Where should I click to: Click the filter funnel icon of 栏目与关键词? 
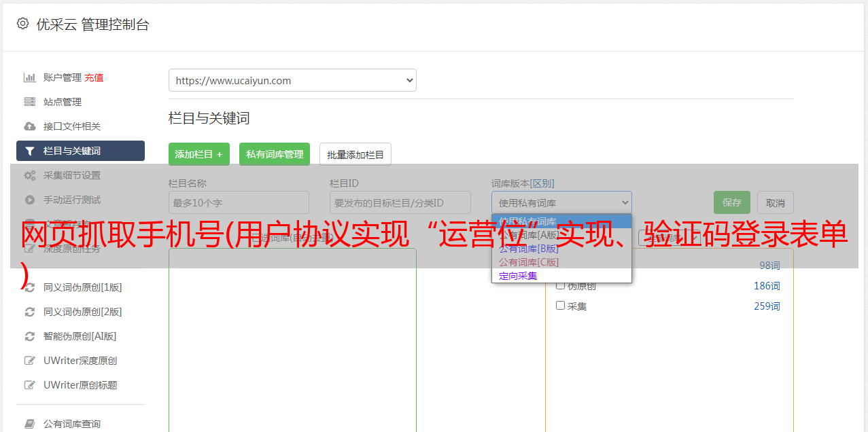tap(30, 151)
